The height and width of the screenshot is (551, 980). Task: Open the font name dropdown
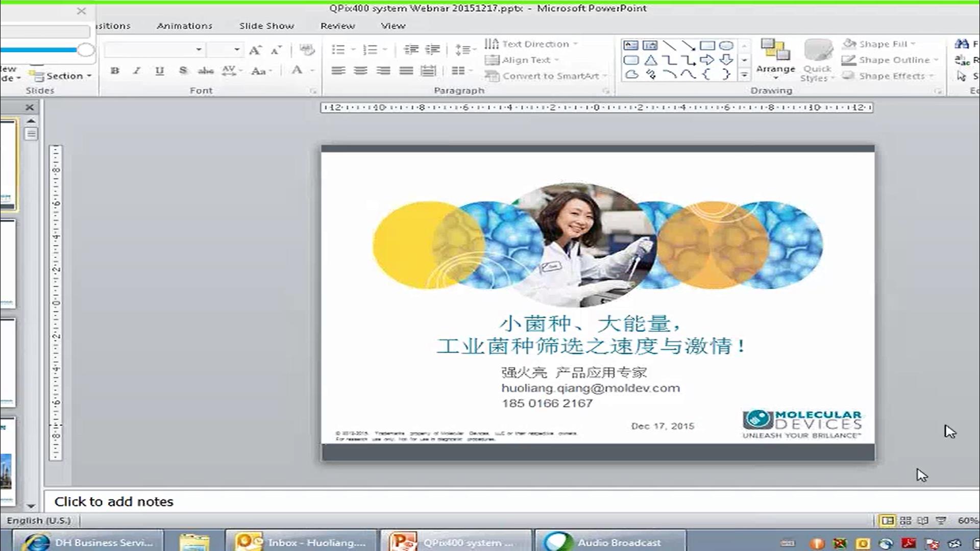(x=199, y=50)
